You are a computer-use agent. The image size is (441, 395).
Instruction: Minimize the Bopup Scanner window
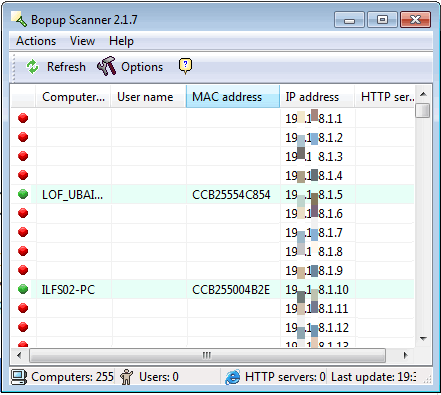coord(349,20)
